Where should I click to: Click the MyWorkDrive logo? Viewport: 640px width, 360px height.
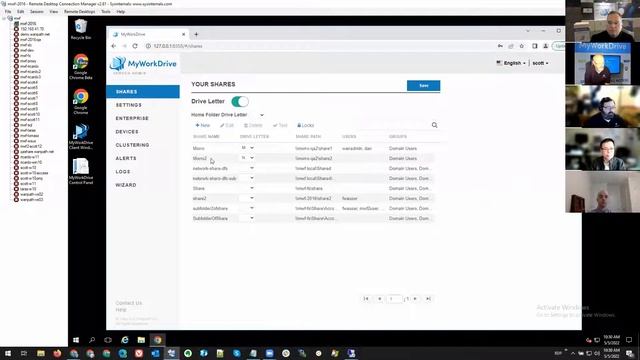pos(143,64)
